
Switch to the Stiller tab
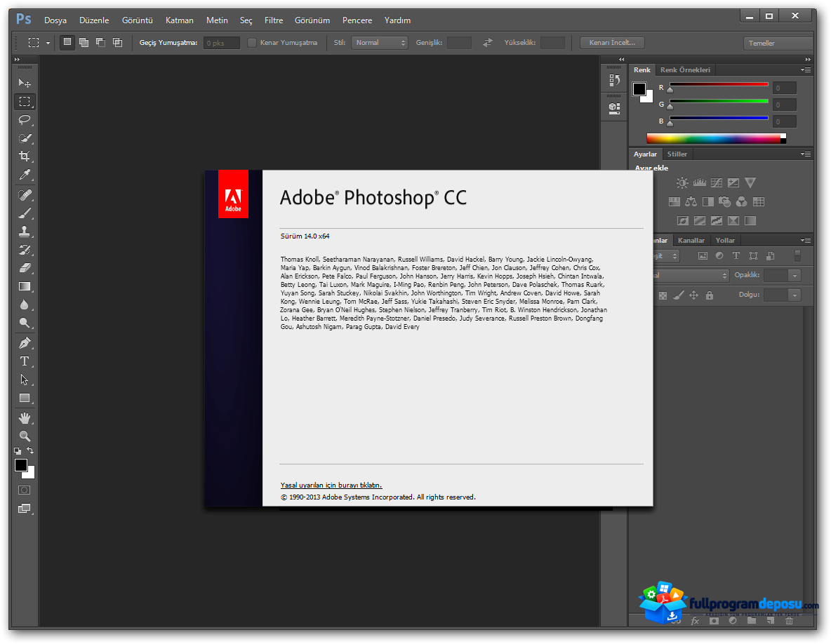677,154
